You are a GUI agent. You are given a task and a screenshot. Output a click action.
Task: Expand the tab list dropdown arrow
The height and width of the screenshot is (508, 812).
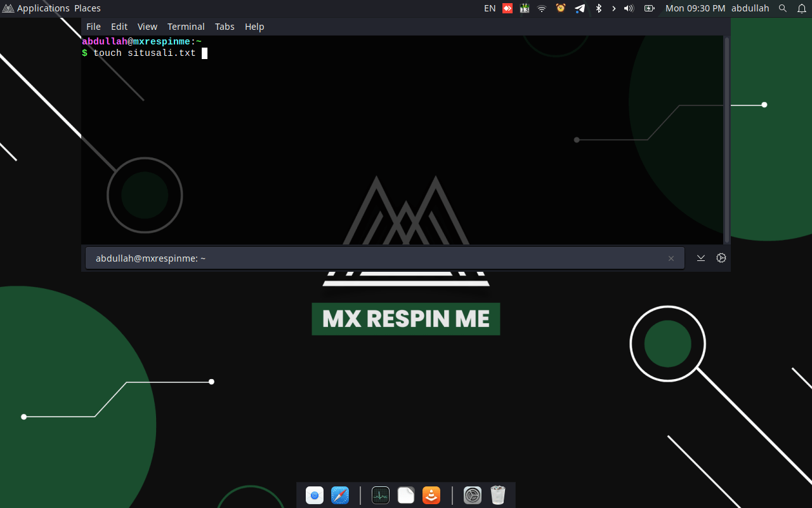click(x=701, y=258)
